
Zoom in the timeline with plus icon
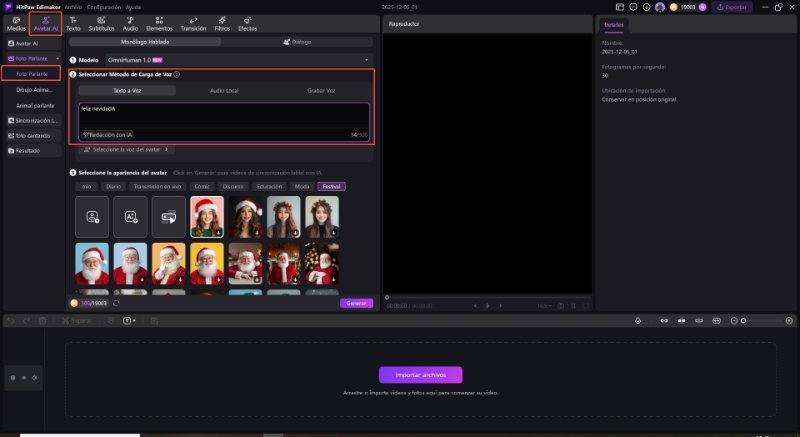[789, 321]
